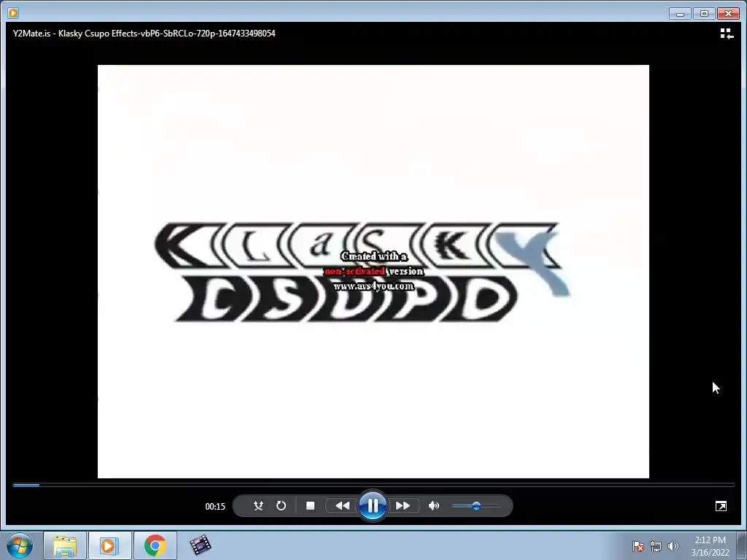Image resolution: width=747 pixels, height=560 pixels.
Task: Adjust the volume slider knob
Action: point(476,506)
